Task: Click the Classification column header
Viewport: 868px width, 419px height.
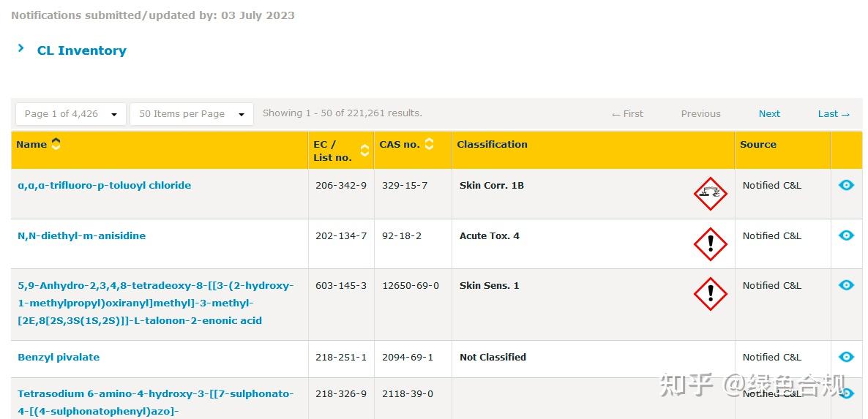Action: (492, 144)
